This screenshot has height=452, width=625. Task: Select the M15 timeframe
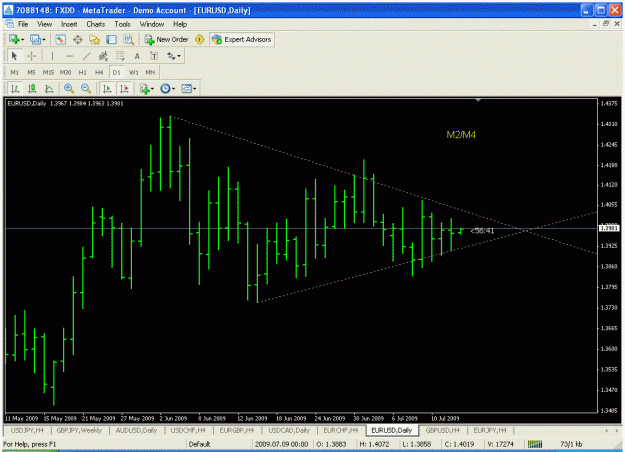point(48,72)
